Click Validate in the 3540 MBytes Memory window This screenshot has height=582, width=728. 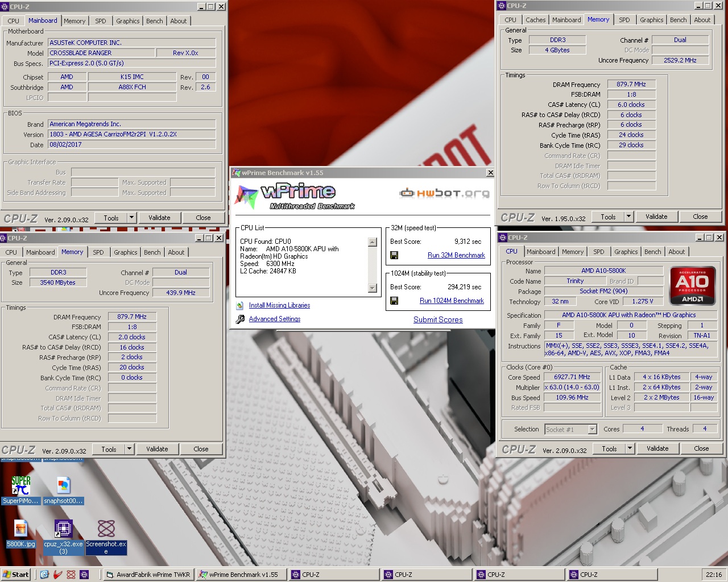(157, 449)
